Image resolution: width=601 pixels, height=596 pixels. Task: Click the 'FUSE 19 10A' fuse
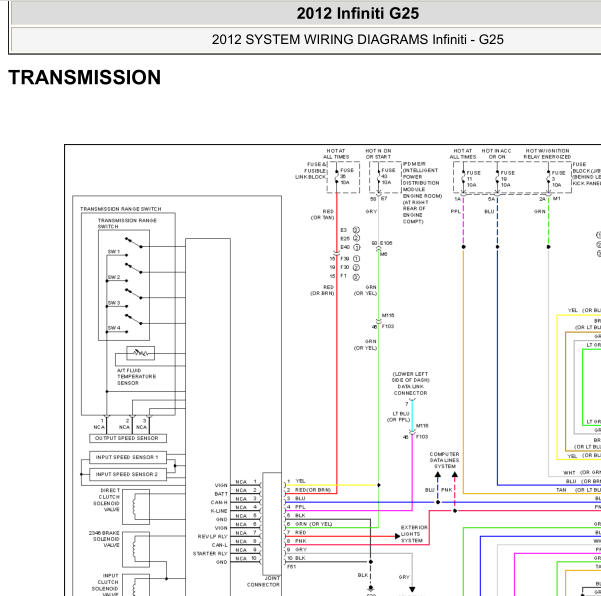point(505,179)
